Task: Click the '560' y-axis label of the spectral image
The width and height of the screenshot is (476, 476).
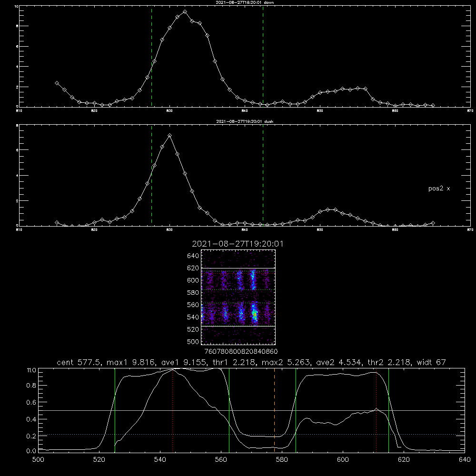Action: tap(193, 305)
